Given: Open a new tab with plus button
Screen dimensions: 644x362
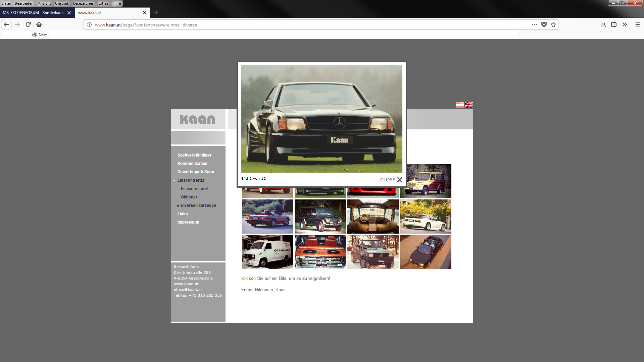Looking at the screenshot, I should pos(156,12).
